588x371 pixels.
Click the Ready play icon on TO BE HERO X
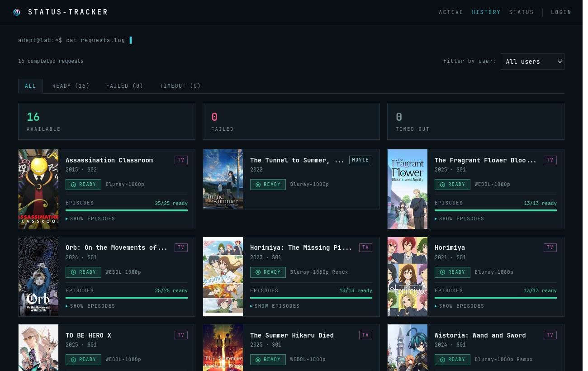pos(73,360)
